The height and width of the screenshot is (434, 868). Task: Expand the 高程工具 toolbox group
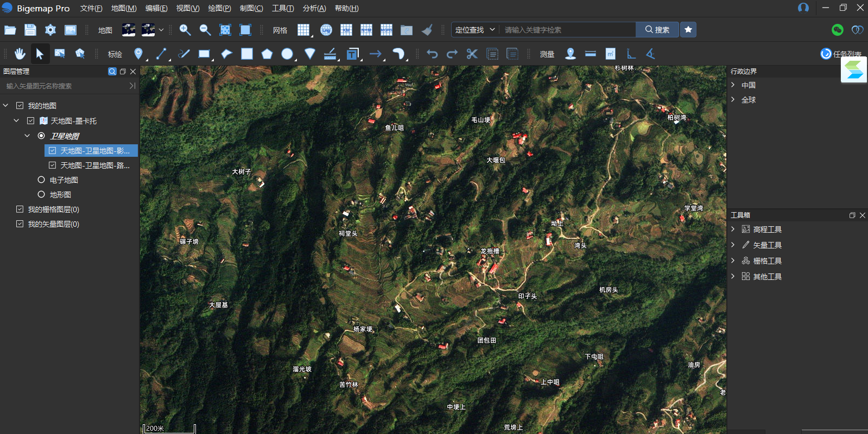733,229
